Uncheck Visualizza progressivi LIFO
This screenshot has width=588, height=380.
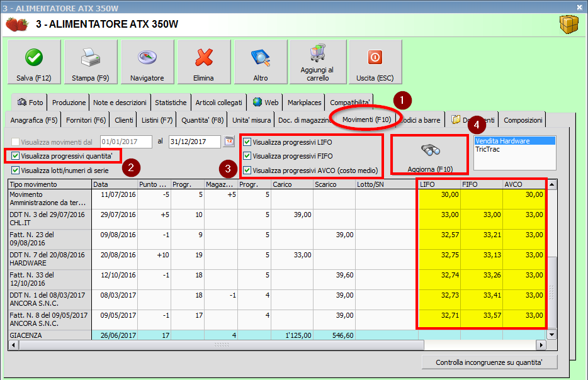coord(247,142)
